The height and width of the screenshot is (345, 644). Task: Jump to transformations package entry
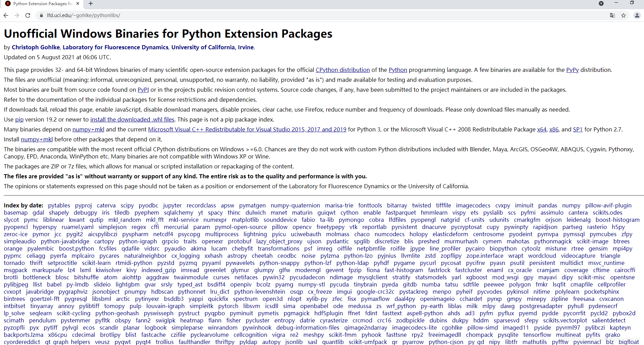click(278, 248)
